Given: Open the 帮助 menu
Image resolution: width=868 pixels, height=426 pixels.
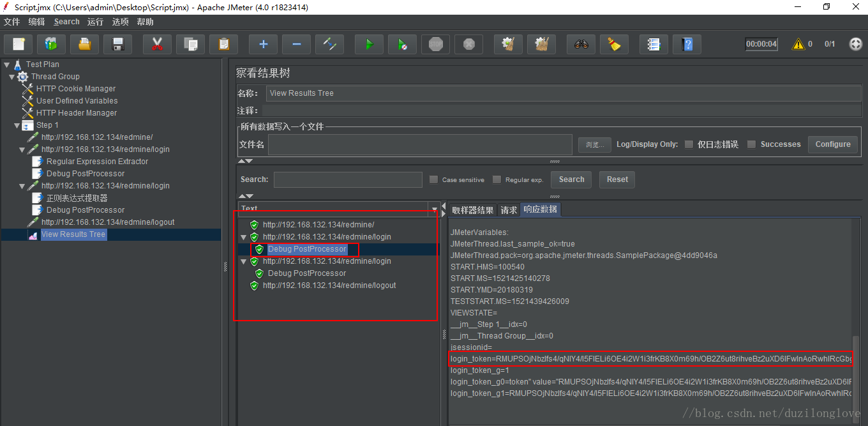Looking at the screenshot, I should tap(146, 22).
